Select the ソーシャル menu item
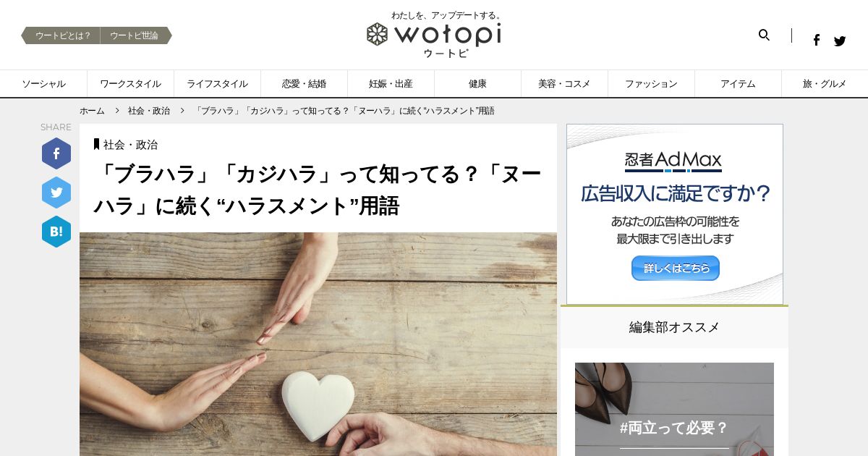 point(43,84)
